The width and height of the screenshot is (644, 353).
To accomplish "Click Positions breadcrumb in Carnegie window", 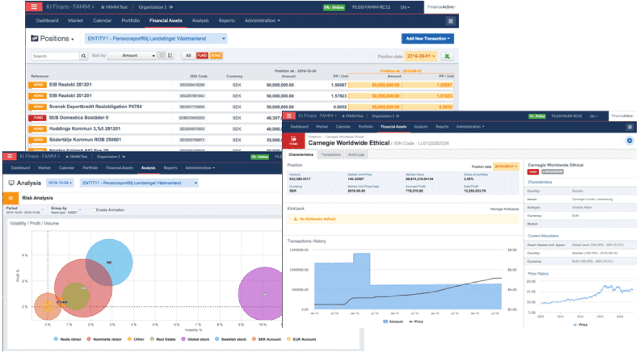I will pyautogui.click(x=315, y=137).
